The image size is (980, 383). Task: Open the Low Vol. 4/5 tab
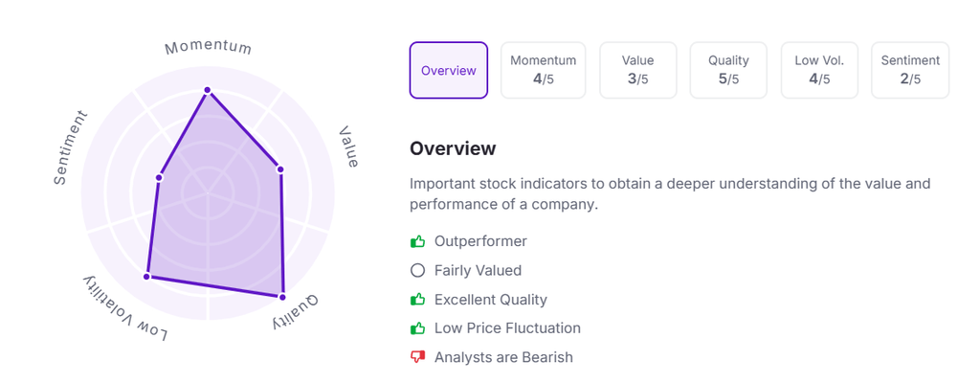tap(819, 70)
